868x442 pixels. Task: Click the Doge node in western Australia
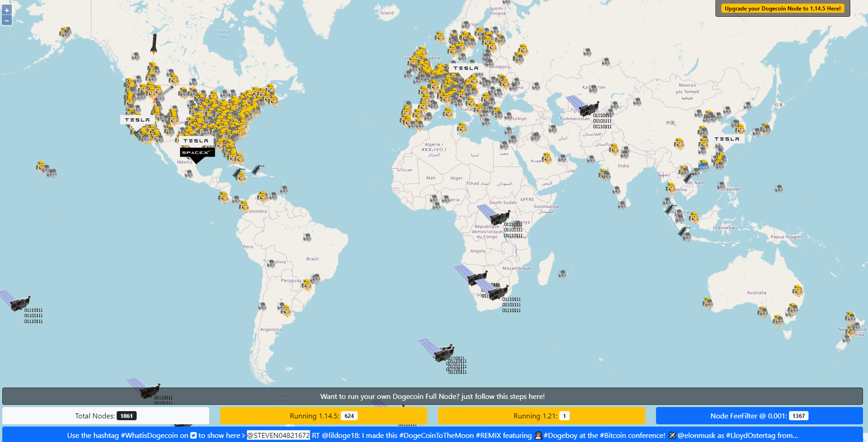tap(708, 303)
